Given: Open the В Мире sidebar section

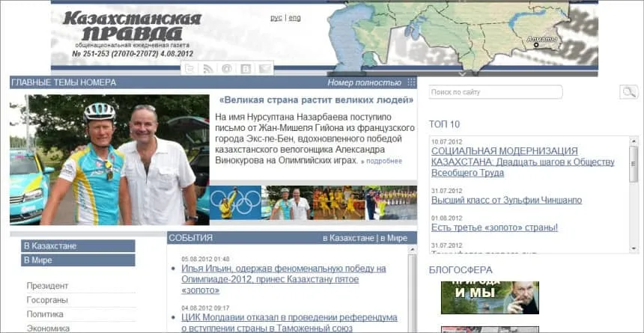Looking at the screenshot, I should click(x=78, y=260).
